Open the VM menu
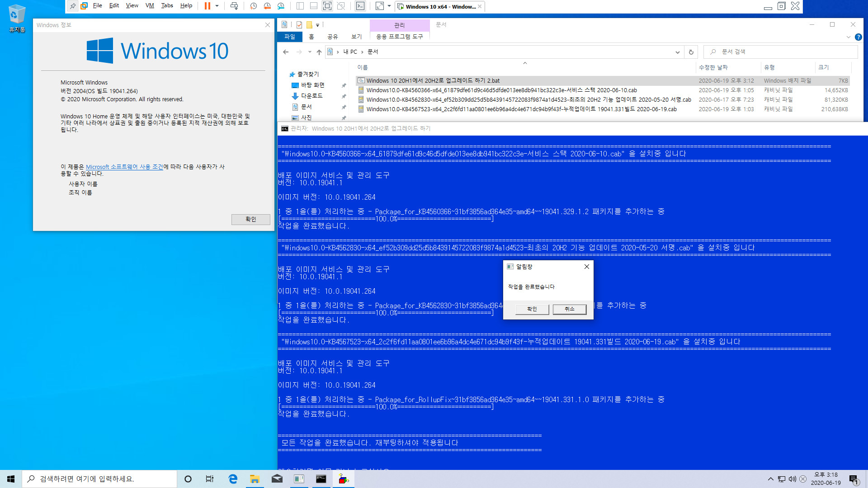Screen dimensions: 868x488 pos(150,5)
